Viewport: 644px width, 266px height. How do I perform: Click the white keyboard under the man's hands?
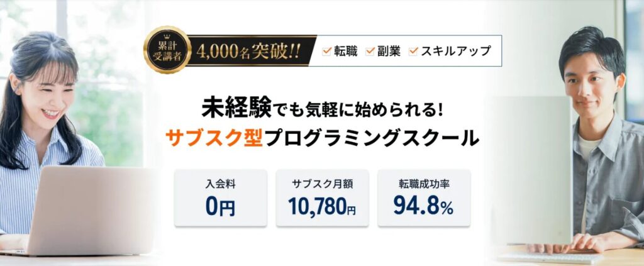click(x=550, y=258)
